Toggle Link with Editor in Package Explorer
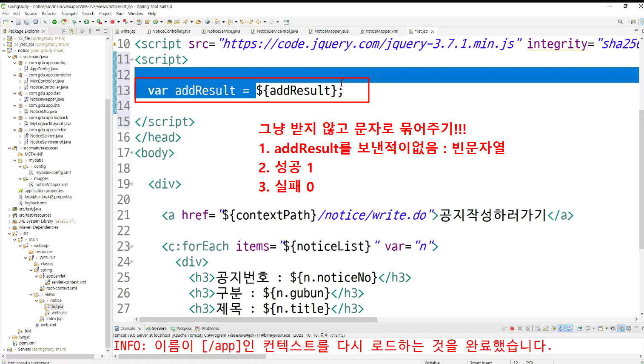 click(71, 31)
